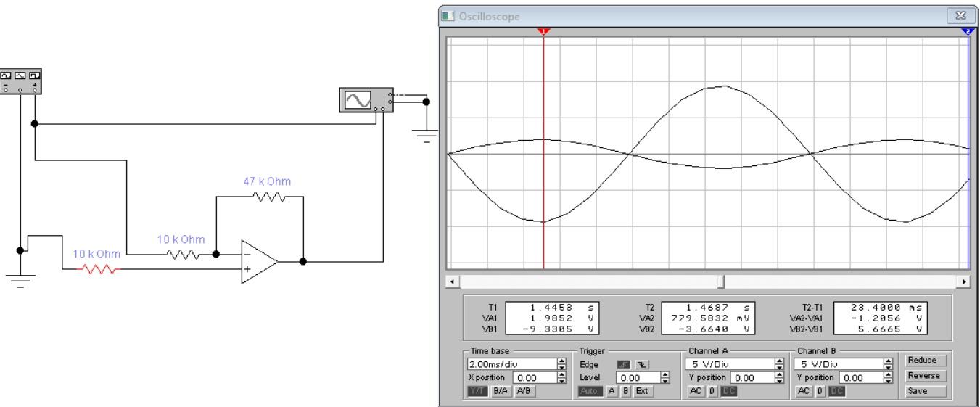980x407 pixels.
Task: Select the function generator instrument icon
Action: click(20, 82)
